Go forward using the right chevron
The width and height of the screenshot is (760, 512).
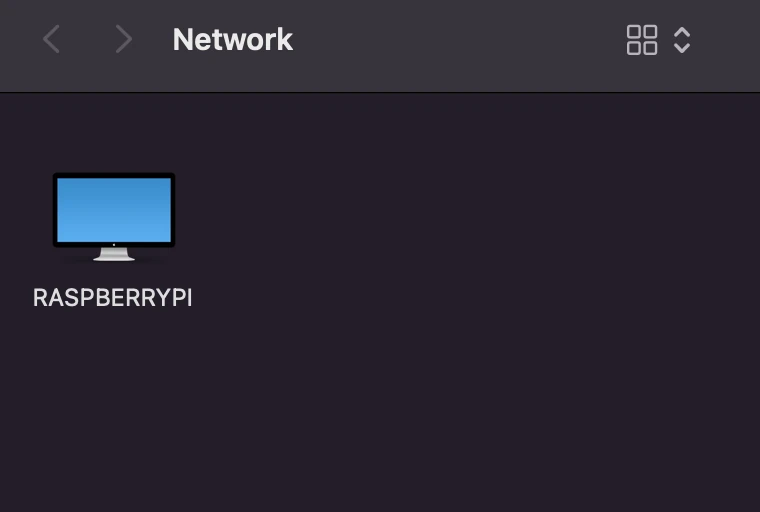coord(124,39)
